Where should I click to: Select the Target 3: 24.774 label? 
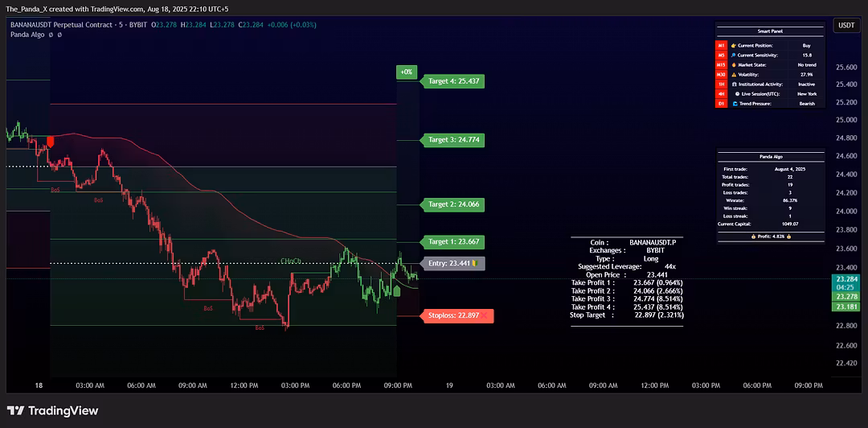pos(454,140)
